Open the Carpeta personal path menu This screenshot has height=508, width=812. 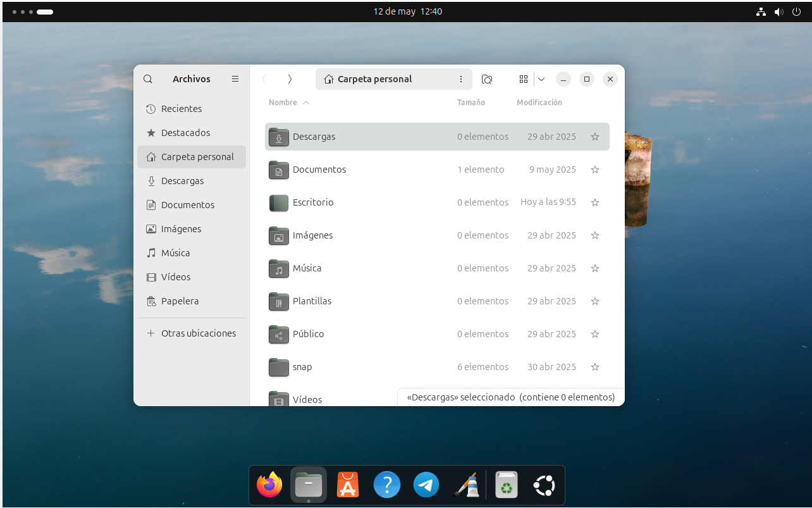point(461,79)
